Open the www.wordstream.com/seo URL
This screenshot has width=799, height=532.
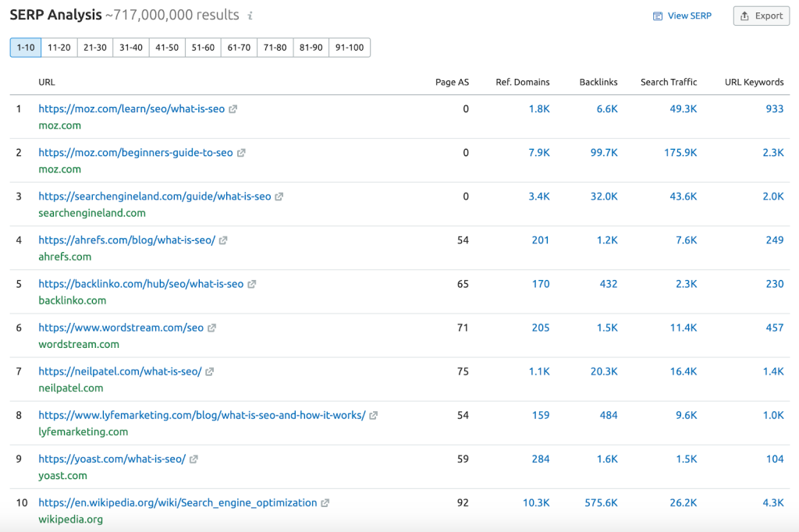(x=121, y=328)
